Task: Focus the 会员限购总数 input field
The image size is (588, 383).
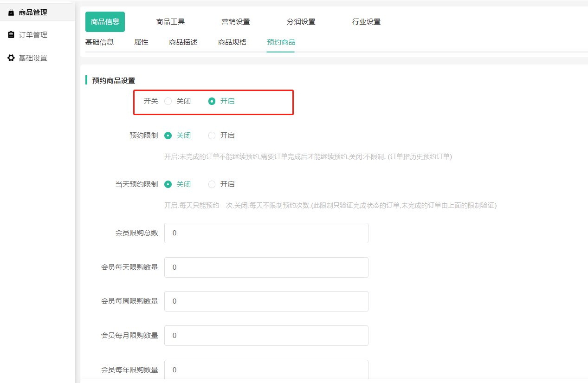Action: click(x=266, y=233)
